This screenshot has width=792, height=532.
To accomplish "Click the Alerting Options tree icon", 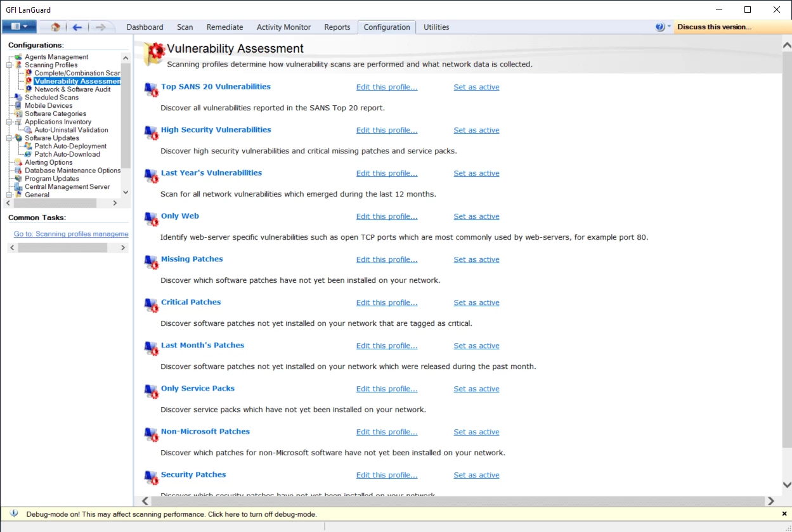I will pyautogui.click(x=18, y=162).
